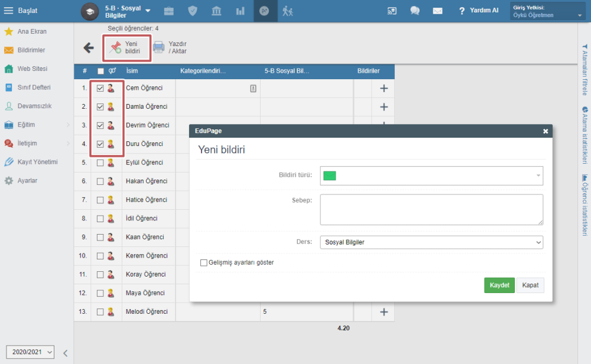Viewport: 591px width, 364px height.
Task: Toggle the select-all checkbox in table header
Action: click(100, 71)
